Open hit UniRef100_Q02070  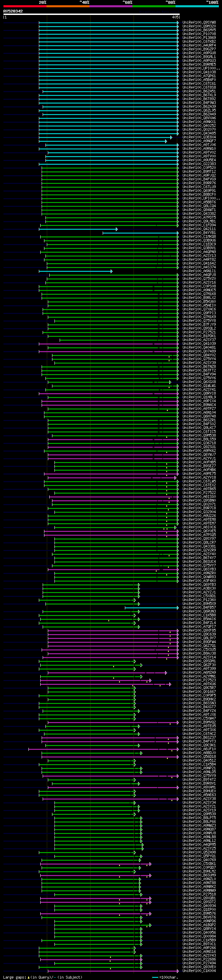[x=199, y=129]
